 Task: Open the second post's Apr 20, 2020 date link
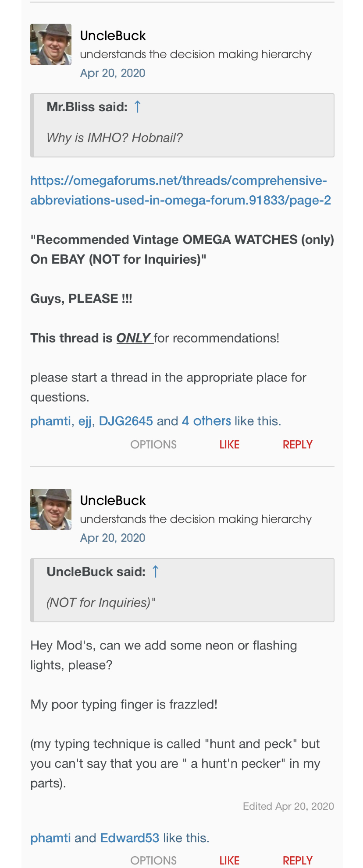click(112, 538)
